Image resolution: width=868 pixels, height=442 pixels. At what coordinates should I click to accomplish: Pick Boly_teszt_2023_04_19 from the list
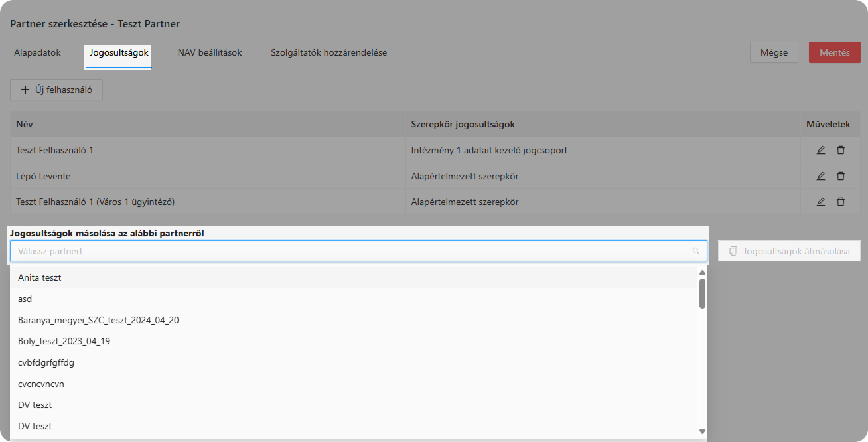[64, 341]
